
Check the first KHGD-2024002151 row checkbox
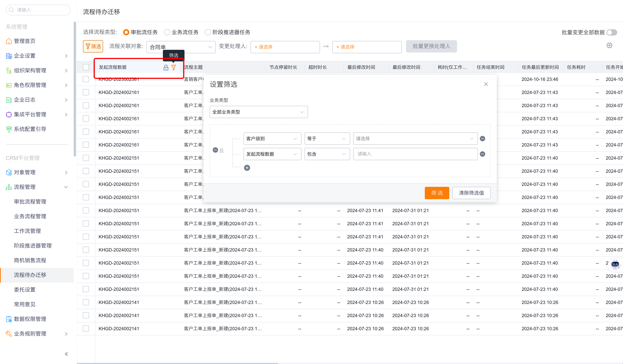click(86, 158)
